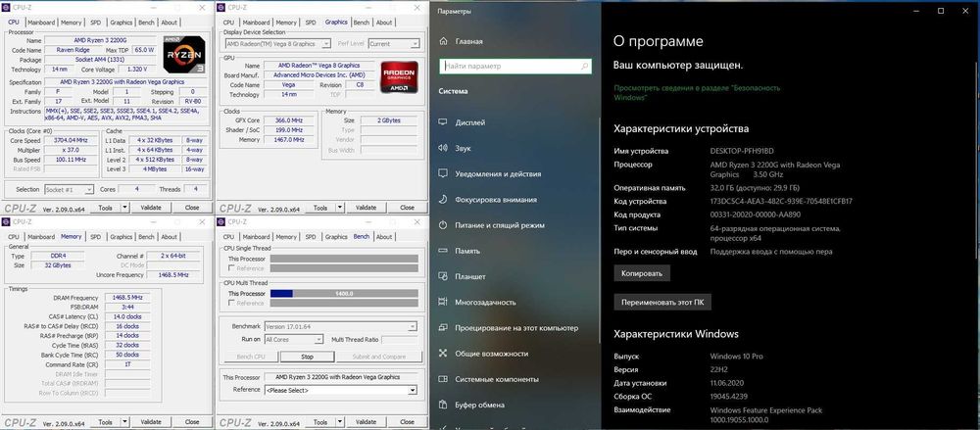This screenshot has height=430, width=980.
Task: Click the Проецирование на этот компьютер icon
Action: pyautogui.click(x=443, y=327)
